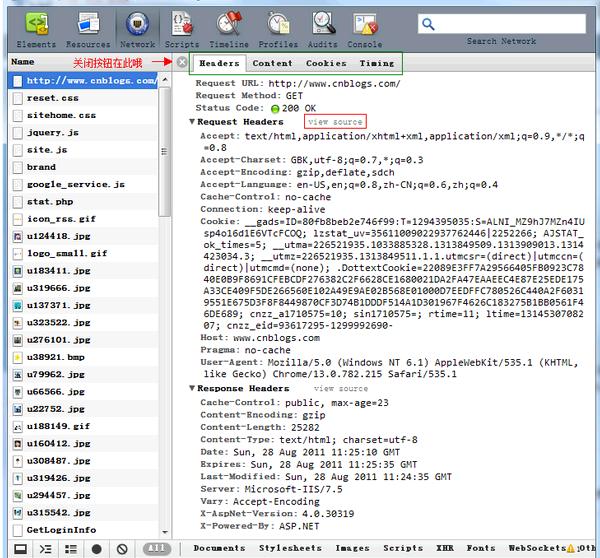Toggle the All resource filter
600x558 pixels.
[x=157, y=549]
